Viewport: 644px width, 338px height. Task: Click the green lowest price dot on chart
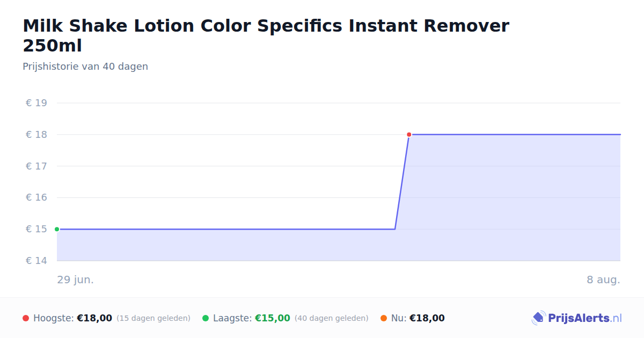pos(57,229)
